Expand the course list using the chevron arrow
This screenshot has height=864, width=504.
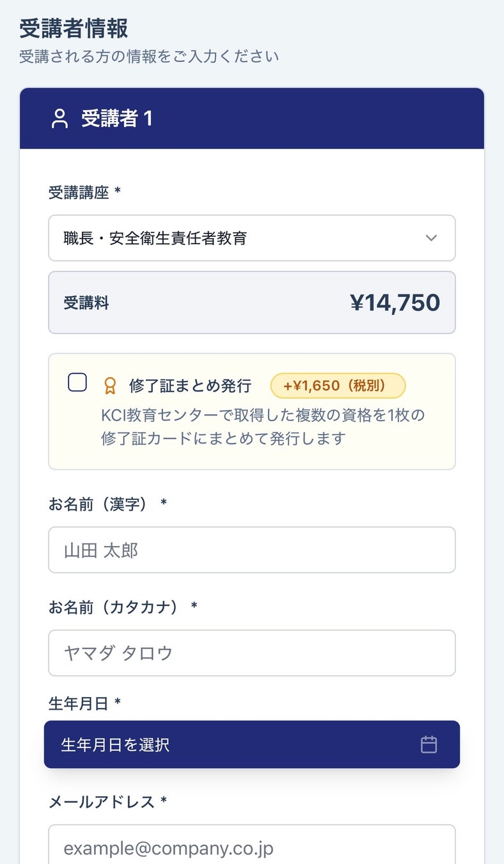(431, 238)
